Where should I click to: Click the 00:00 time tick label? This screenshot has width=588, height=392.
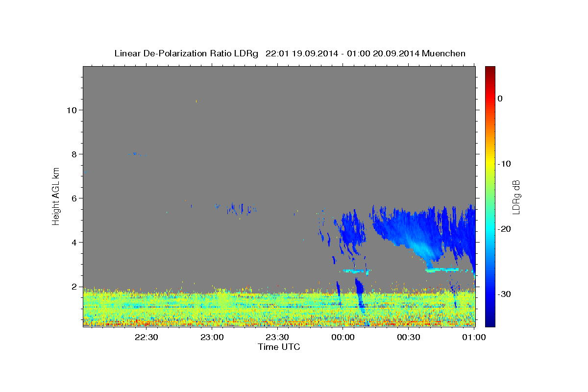[x=343, y=337]
